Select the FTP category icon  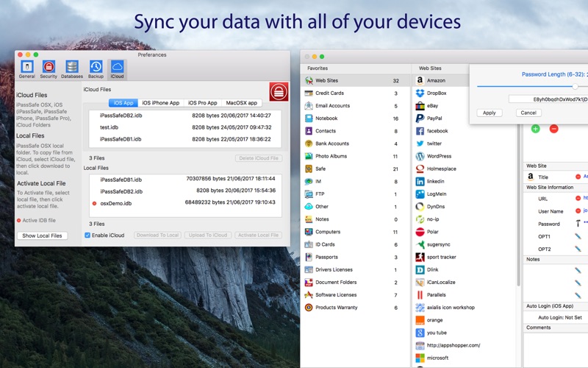click(309, 194)
